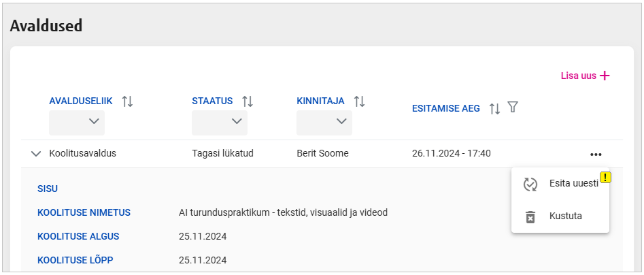Sort by Avalduseliik column arrows

click(127, 101)
